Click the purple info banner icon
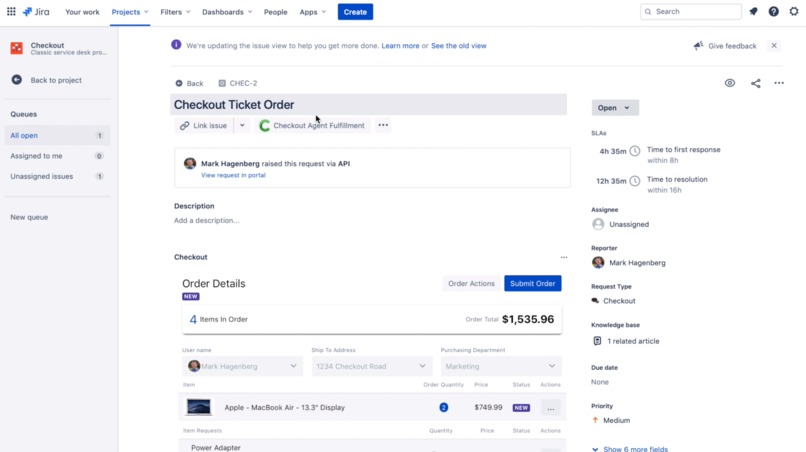Viewport: 806px width, 452px height. [x=176, y=45]
